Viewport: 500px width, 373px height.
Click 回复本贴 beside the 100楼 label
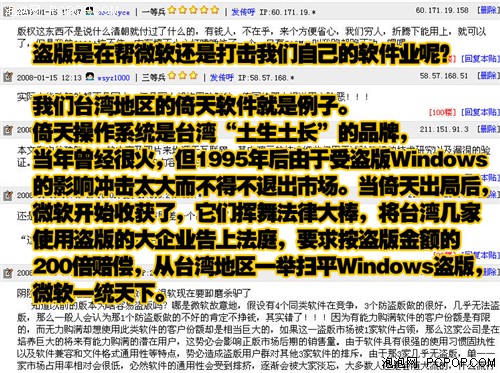480,112
